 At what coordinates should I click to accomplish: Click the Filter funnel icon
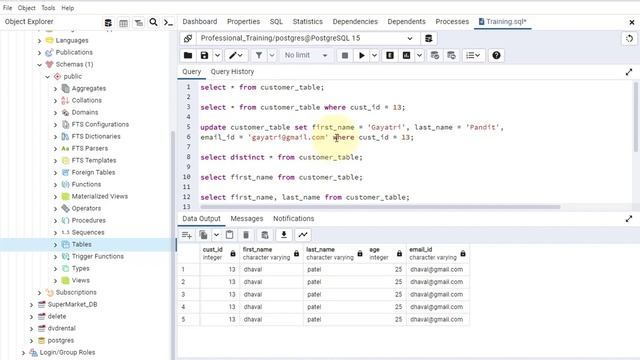pyautogui.click(x=259, y=55)
